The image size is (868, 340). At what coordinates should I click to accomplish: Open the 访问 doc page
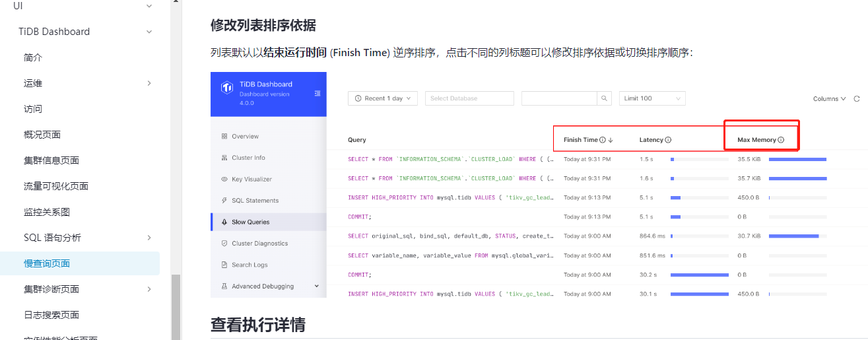click(33, 109)
